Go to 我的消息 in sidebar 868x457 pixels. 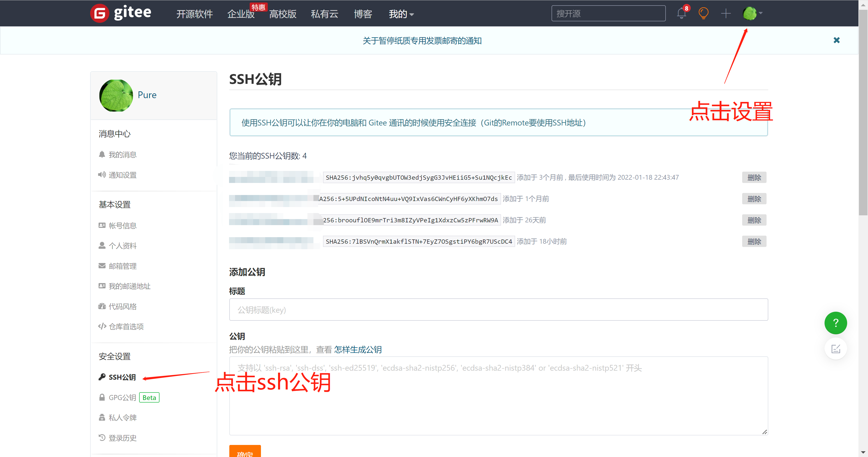point(122,155)
